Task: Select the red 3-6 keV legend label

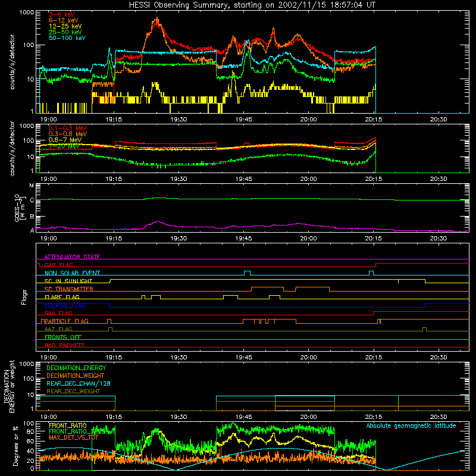Action: (62, 14)
